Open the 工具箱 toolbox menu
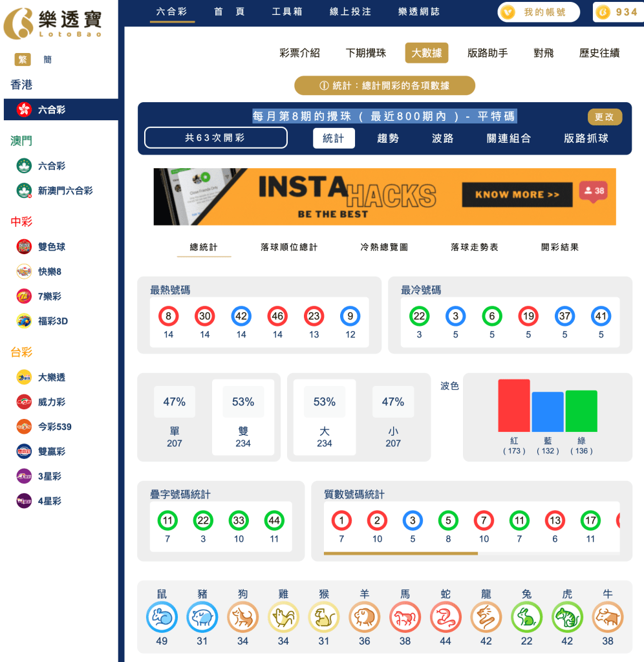This screenshot has height=662, width=644. pyautogui.click(x=286, y=11)
